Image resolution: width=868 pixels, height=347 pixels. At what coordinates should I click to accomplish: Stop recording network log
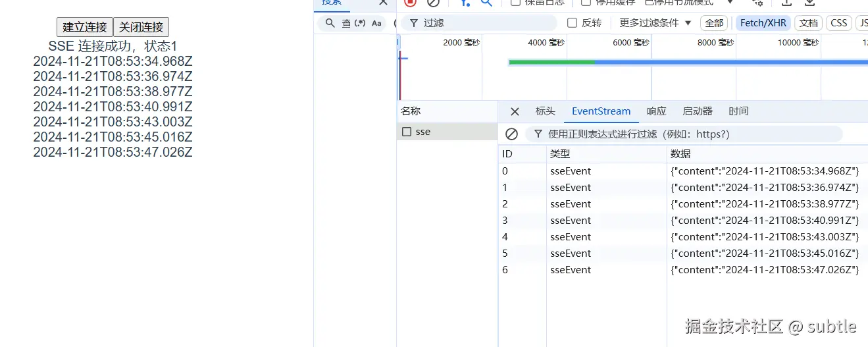[x=410, y=3]
